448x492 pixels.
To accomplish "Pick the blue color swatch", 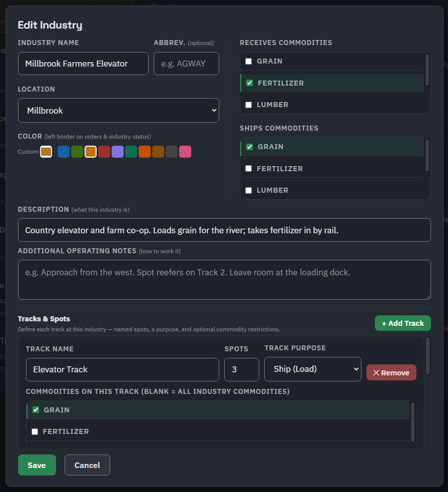I will pos(64,152).
